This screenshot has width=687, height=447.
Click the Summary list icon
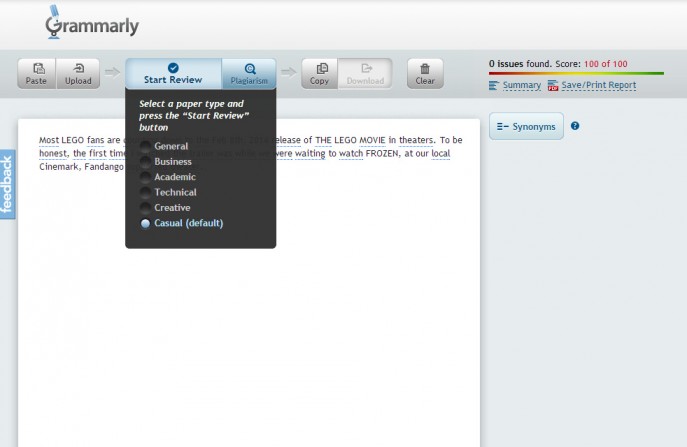point(494,85)
